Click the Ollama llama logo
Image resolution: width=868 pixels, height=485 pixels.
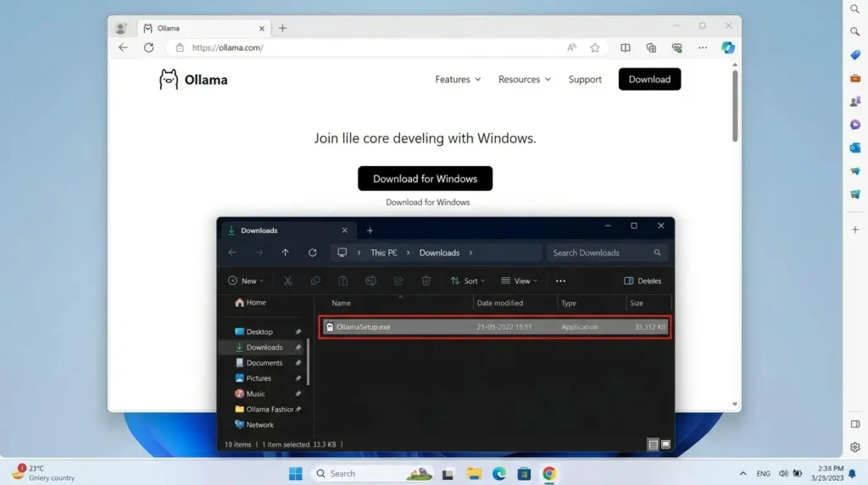[169, 80]
